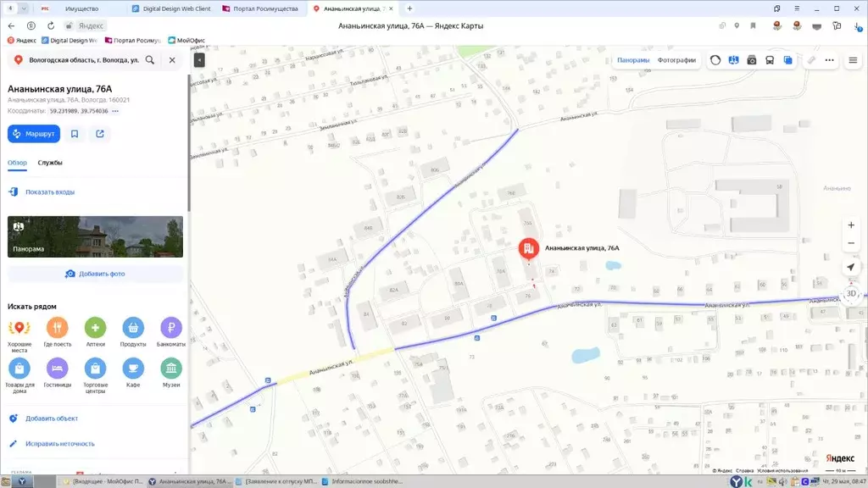
Task: Toggle Панорамы map layer
Action: click(633, 60)
